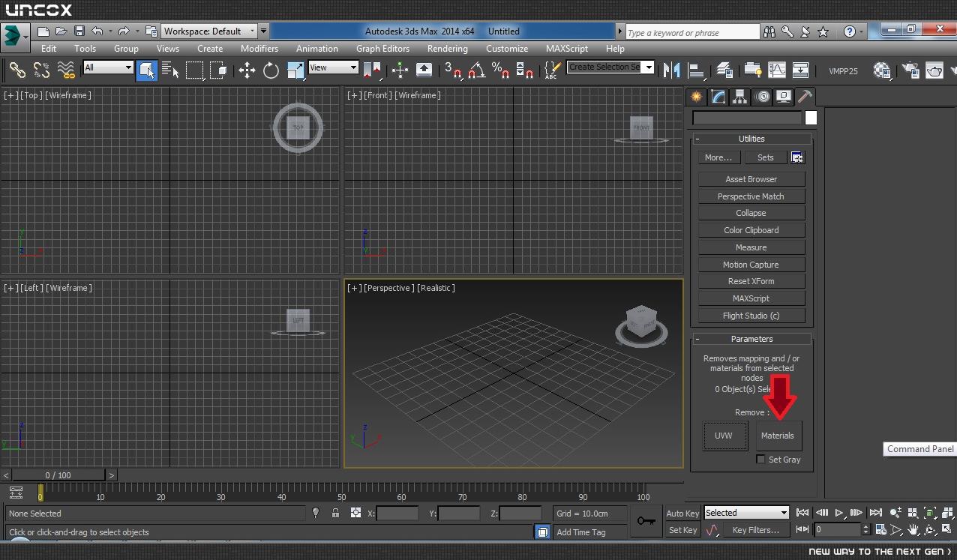Open the Customize menu
The image size is (957, 560).
click(x=507, y=49)
